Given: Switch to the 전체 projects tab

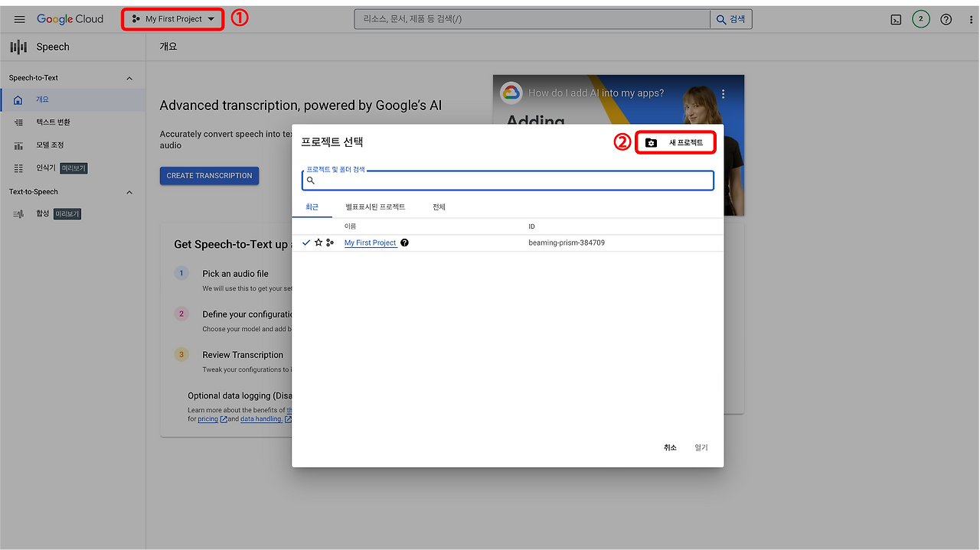Looking at the screenshot, I should pyautogui.click(x=439, y=206).
